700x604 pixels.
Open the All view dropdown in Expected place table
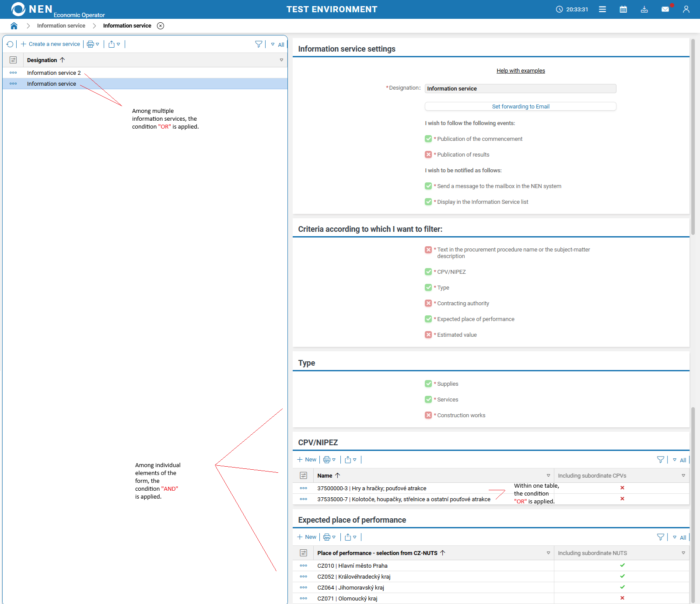tap(679, 538)
